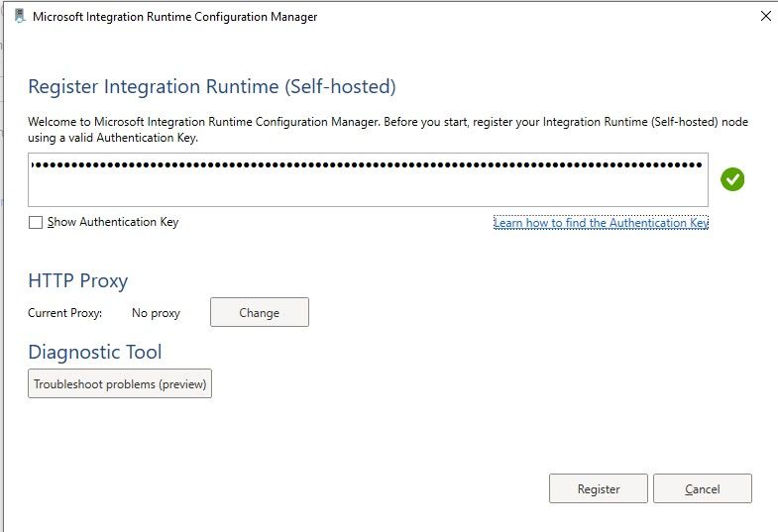778x532 pixels.
Task: Click the window title bar text
Action: pos(175,17)
